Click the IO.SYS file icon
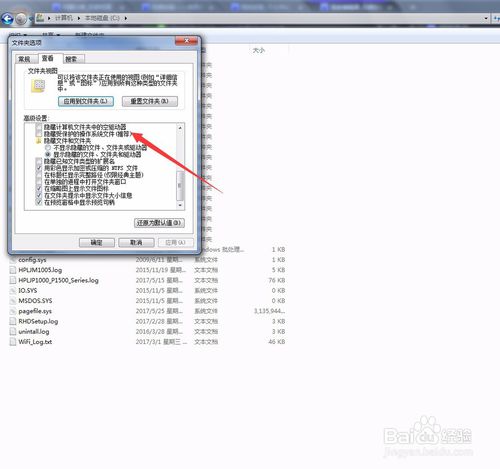 point(13,291)
